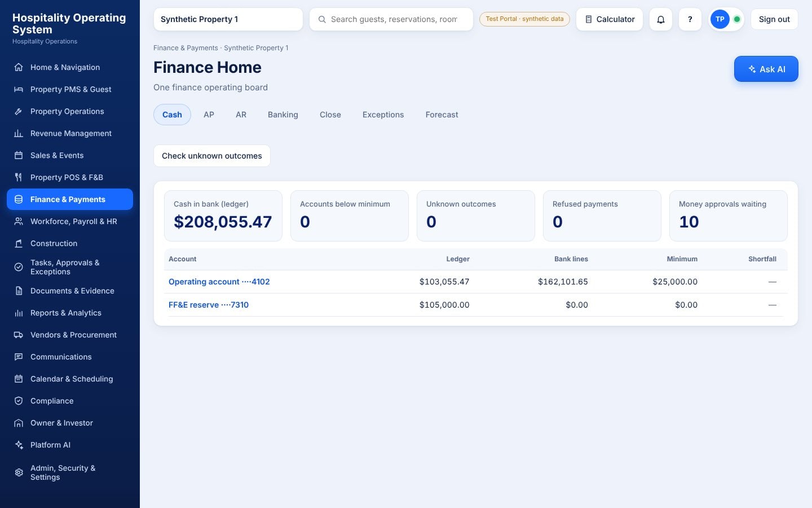This screenshot has width=812, height=508.
Task: Click the Home & Navigation house icon
Action: [x=19, y=67]
